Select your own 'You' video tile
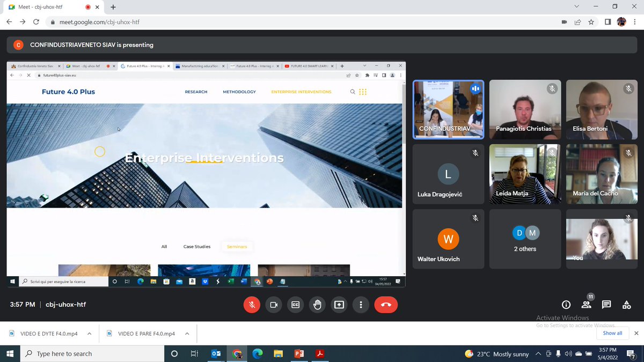644x362 pixels. [602, 239]
